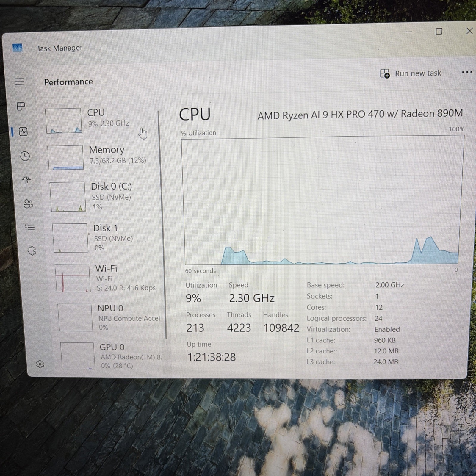This screenshot has height=476, width=476.
Task: Open the Details page icon
Action: (30, 227)
